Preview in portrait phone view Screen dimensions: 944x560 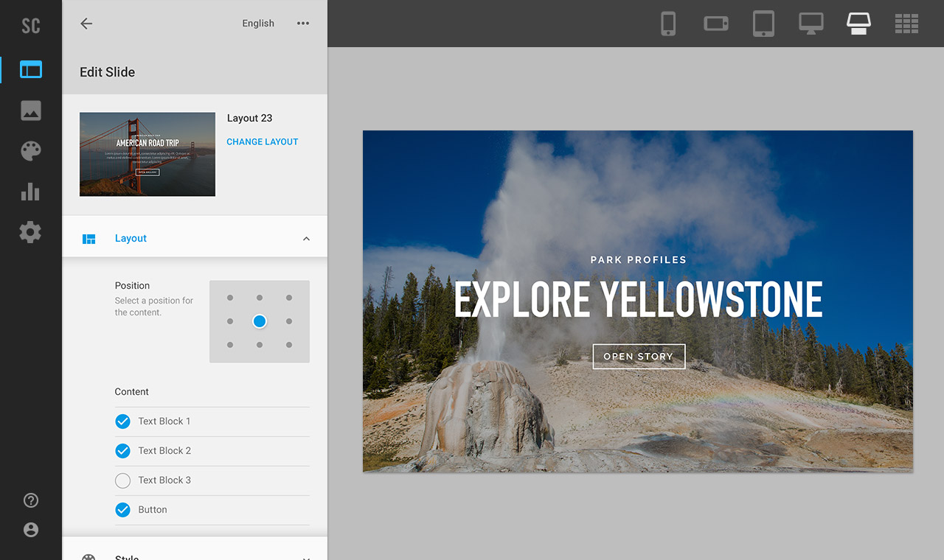click(668, 24)
